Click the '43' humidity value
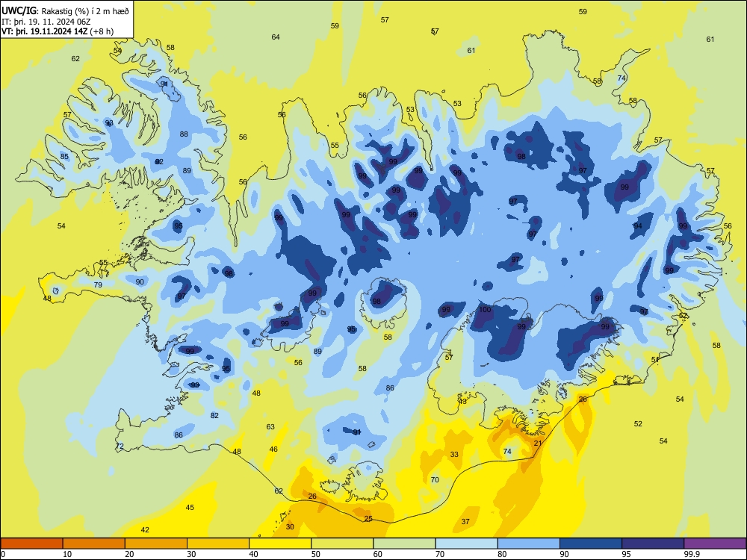This screenshot has width=747, height=560. coord(462,402)
